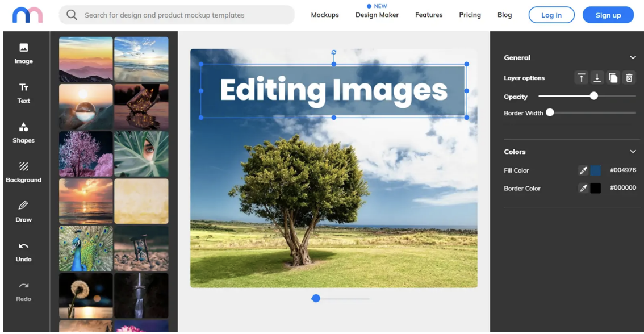
Task: Click the bottom-right handle of text box
Action: [x=467, y=118]
